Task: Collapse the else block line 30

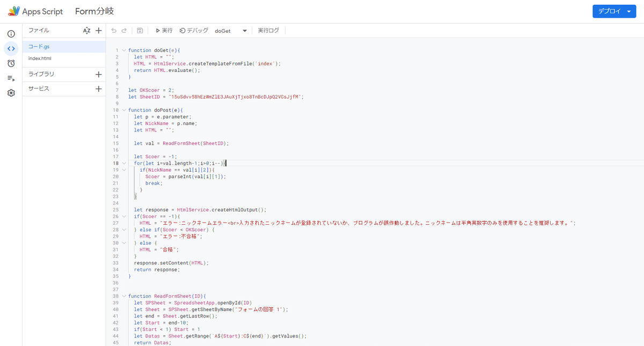Action: pyautogui.click(x=124, y=242)
